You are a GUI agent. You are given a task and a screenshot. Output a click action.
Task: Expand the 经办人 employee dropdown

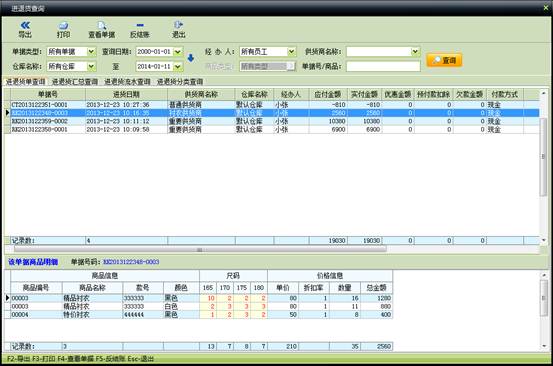[292, 52]
